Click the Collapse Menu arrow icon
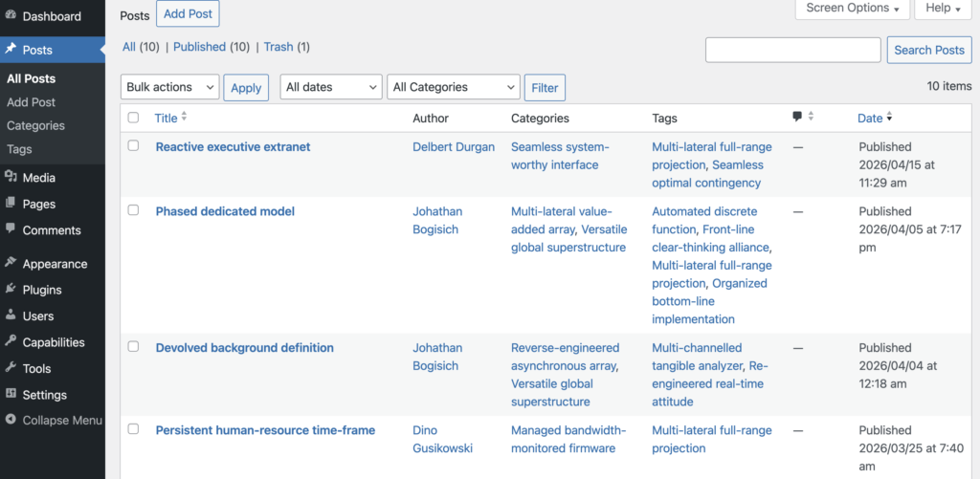Viewport: 980px width, 479px height. tap(10, 420)
